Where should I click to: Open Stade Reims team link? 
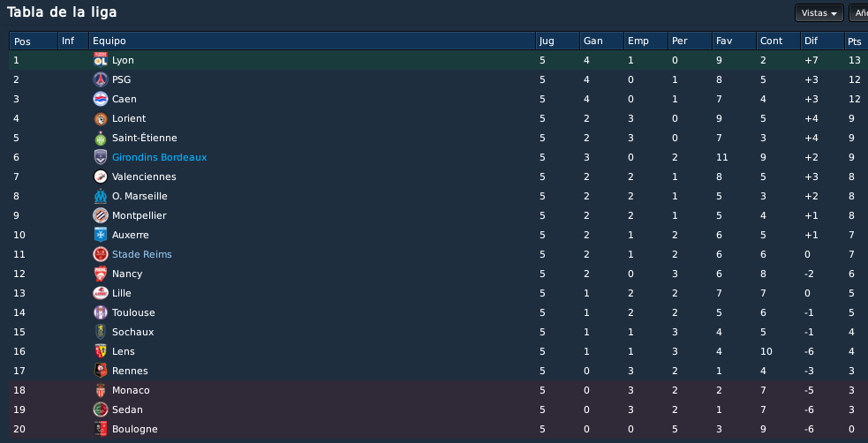(141, 254)
